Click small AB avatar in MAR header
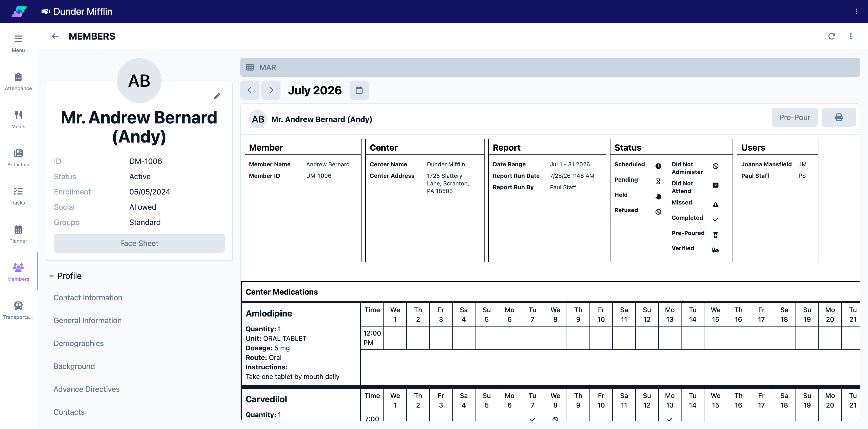Screen dimensions: 868x429 click(x=258, y=119)
